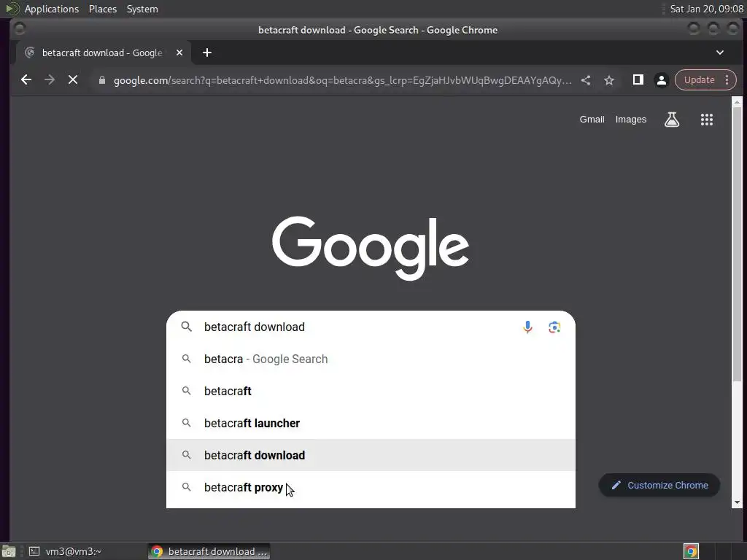Open the Places menu
Screen dimensions: 747x560
pos(102,9)
